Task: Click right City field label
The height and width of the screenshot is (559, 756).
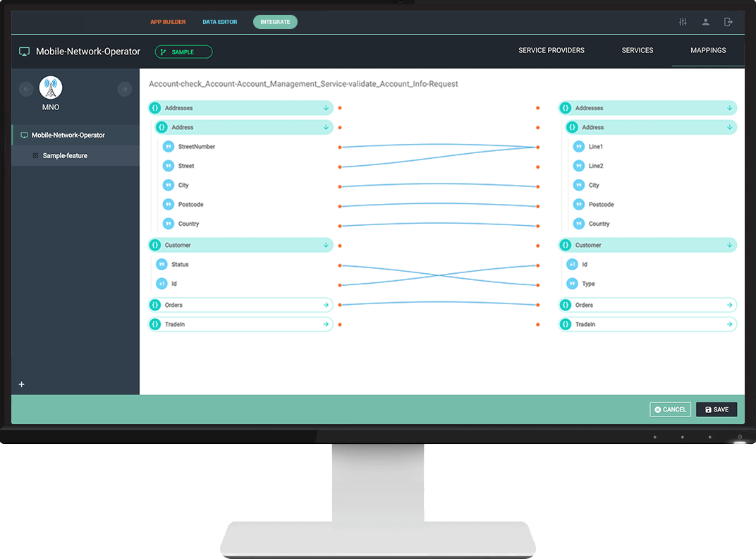Action: coord(594,186)
